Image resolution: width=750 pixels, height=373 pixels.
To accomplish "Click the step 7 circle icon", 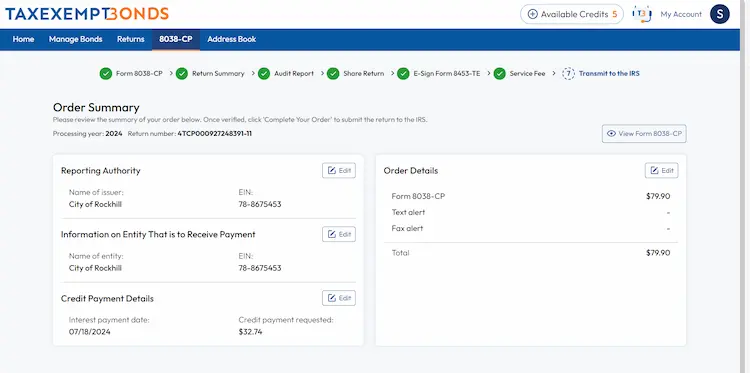I will (568, 74).
